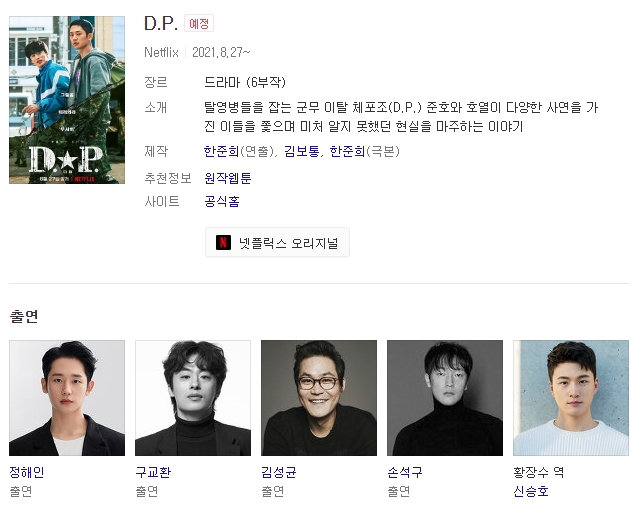Open writer 김보통 link
The image size is (637, 511).
[301, 152]
